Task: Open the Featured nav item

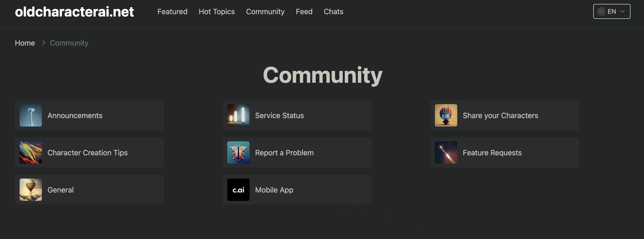Action: (172, 11)
